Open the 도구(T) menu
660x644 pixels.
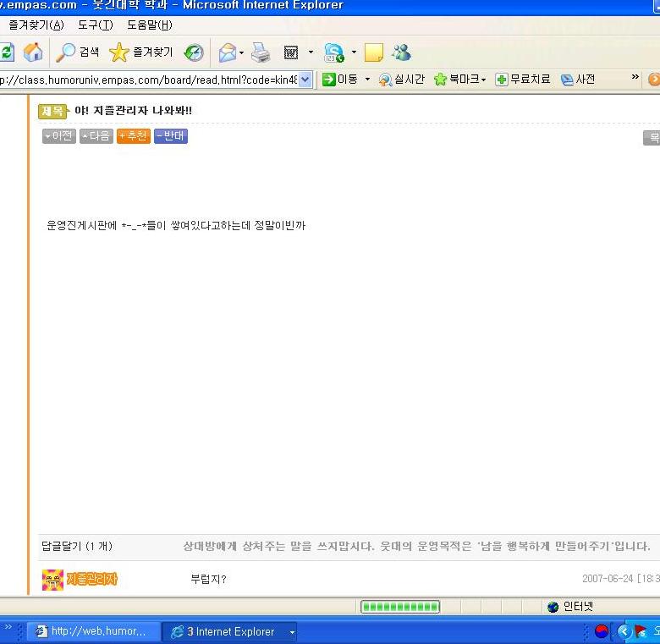click(x=96, y=25)
